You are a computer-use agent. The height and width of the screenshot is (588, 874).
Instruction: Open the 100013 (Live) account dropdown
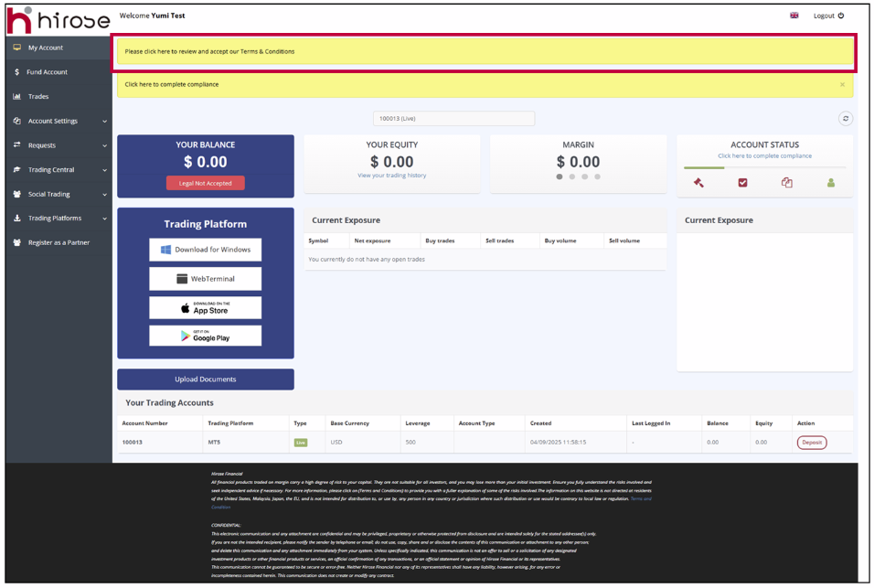click(453, 119)
